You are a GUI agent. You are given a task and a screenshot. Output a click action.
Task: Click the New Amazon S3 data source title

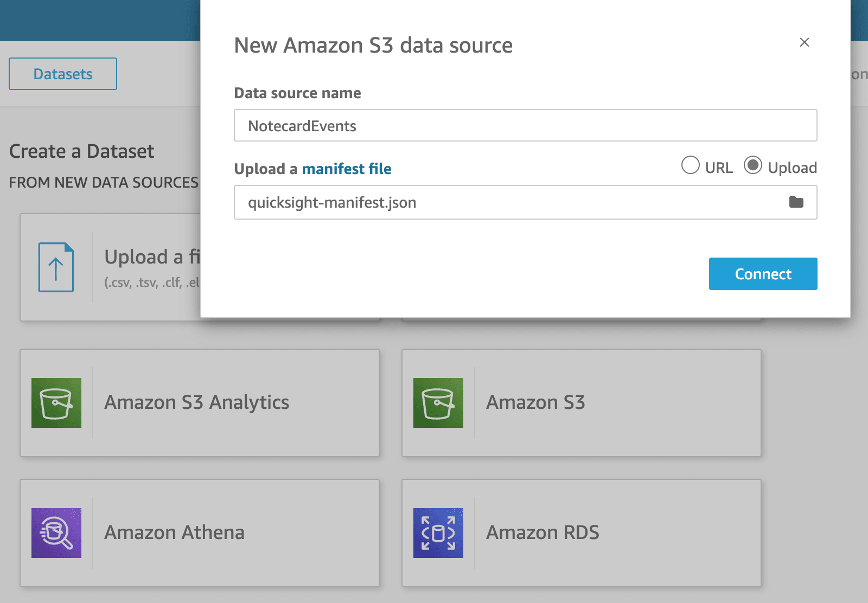(373, 46)
